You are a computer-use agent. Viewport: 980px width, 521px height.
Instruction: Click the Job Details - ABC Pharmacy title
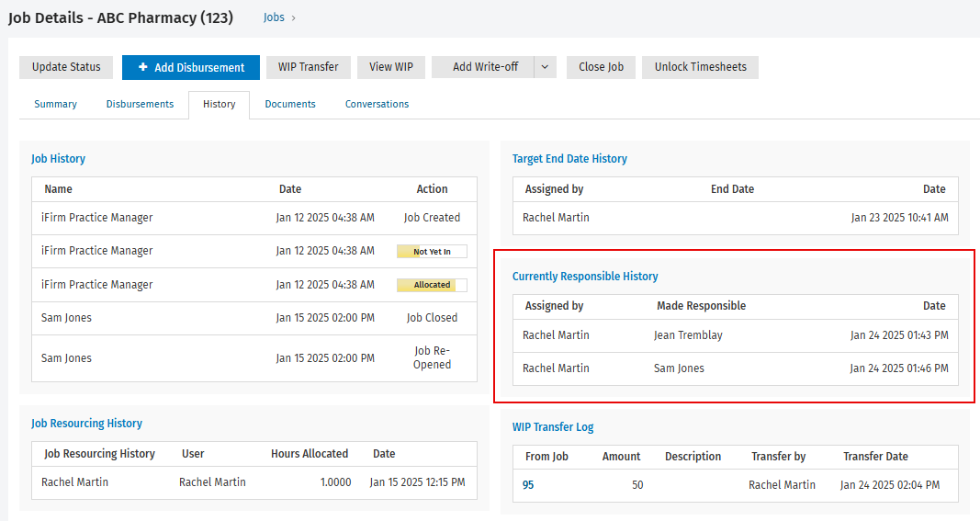(x=120, y=17)
